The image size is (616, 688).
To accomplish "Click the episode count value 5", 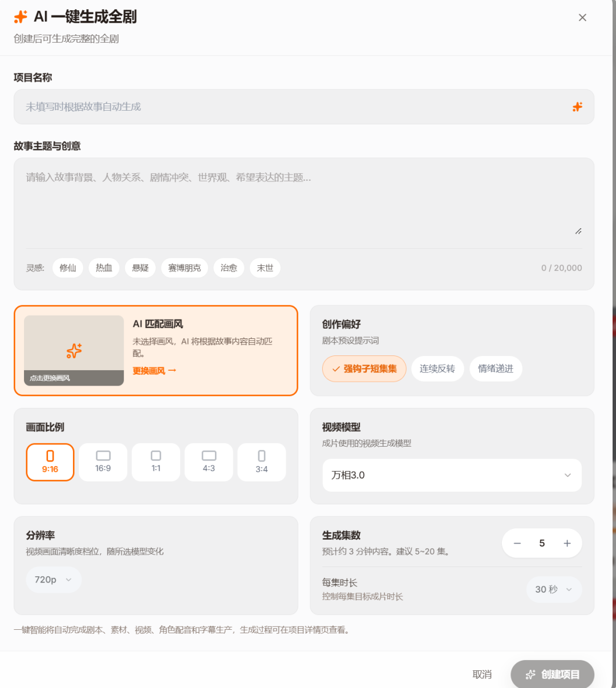I will coord(542,543).
